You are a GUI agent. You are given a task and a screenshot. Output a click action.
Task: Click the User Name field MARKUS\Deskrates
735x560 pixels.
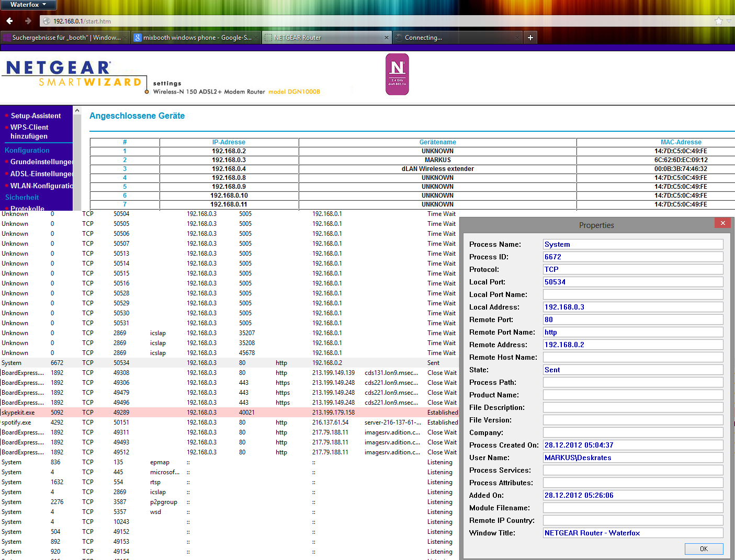(633, 458)
